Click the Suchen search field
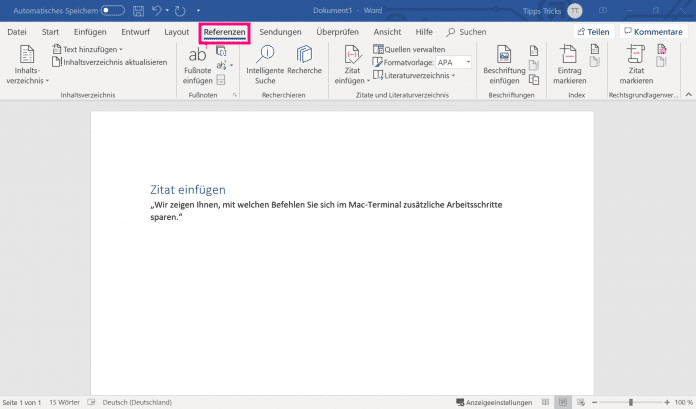Image resolution: width=696 pixels, height=409 pixels. coord(466,32)
